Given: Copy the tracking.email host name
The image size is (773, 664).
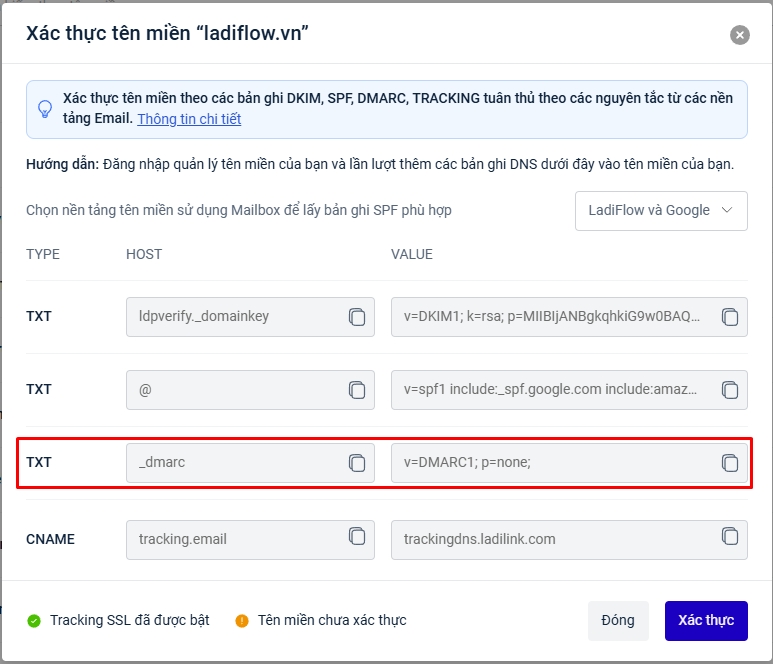Looking at the screenshot, I should click(357, 537).
